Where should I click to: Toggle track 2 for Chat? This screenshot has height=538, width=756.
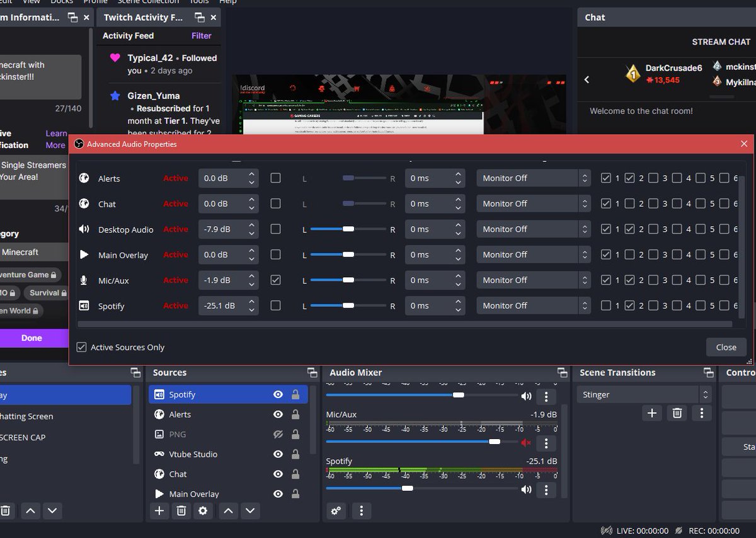click(629, 203)
